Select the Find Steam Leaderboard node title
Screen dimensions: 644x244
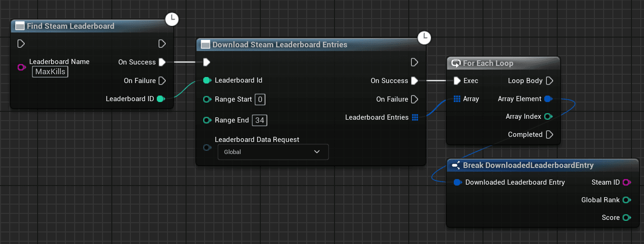coord(71,26)
